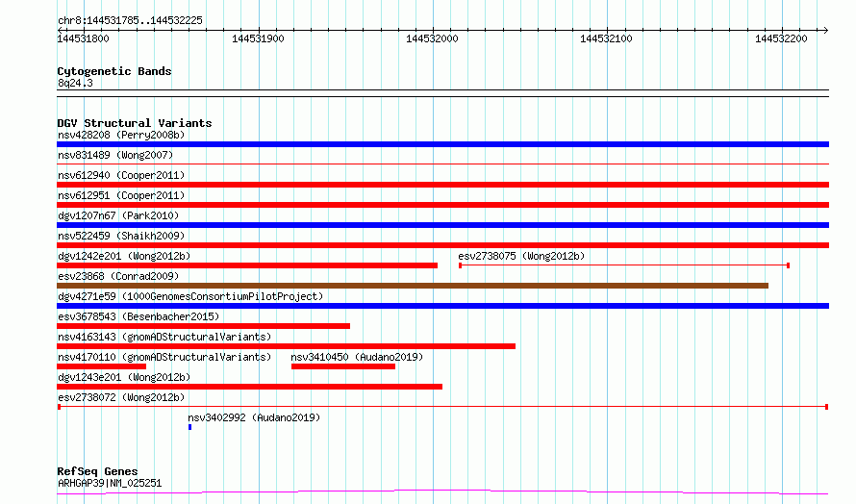
Task: Select the thin red line under esv2738072
Action: pyautogui.click(x=442, y=407)
